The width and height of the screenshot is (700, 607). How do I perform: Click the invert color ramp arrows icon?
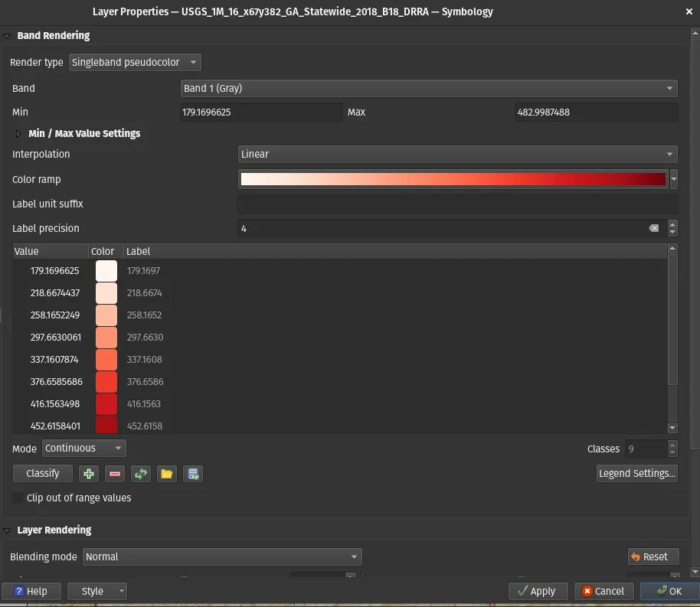(141, 474)
